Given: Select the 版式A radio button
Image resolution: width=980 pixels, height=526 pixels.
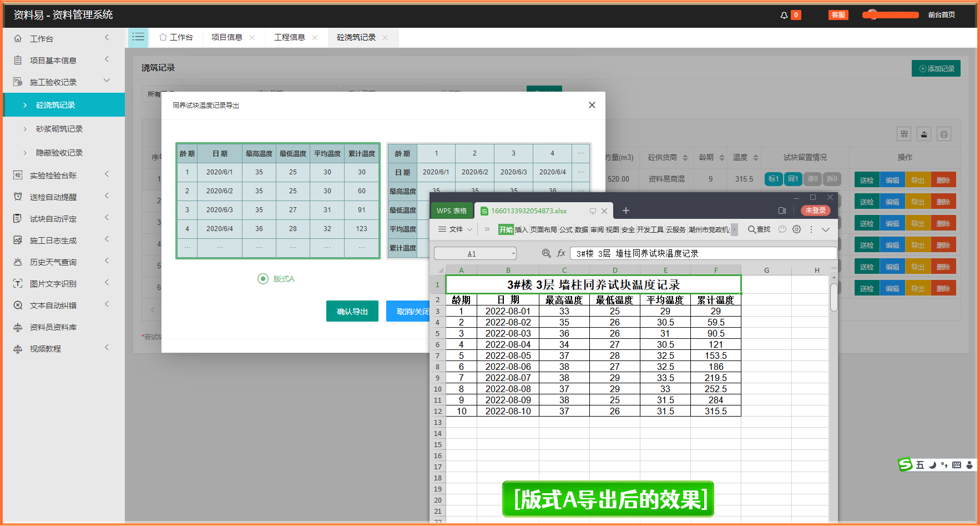Looking at the screenshot, I should [263, 279].
